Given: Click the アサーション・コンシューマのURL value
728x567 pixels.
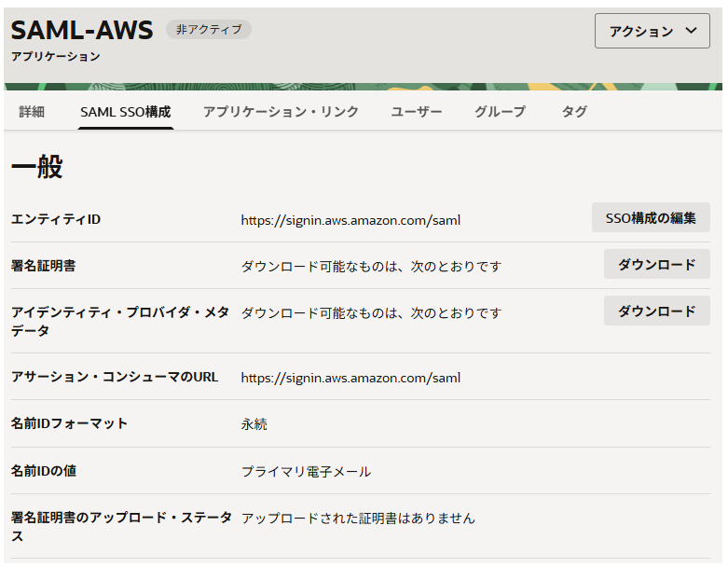Looking at the screenshot, I should tap(350, 378).
